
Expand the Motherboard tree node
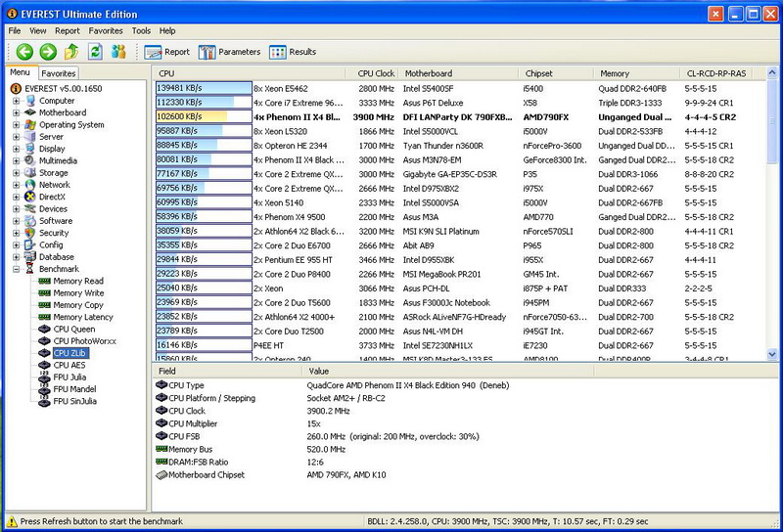16,112
